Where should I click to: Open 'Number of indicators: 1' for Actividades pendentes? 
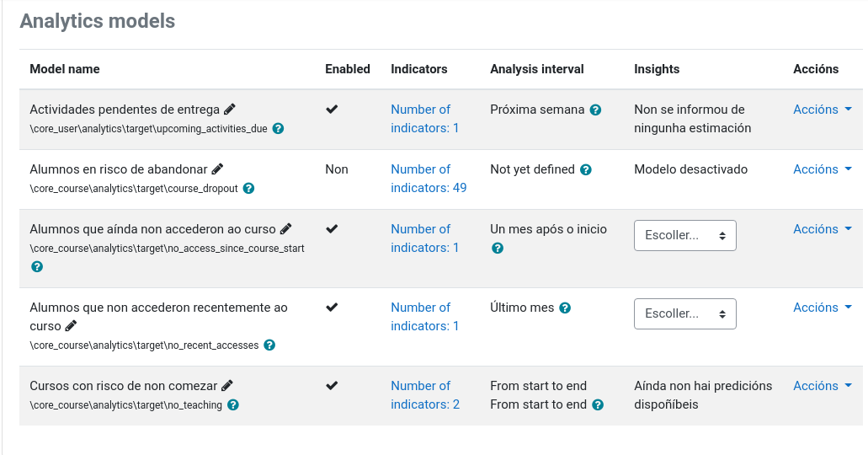click(x=424, y=119)
